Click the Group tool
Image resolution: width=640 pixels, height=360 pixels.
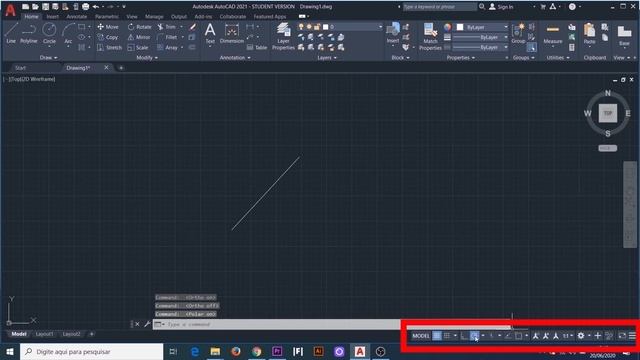[x=518, y=33]
